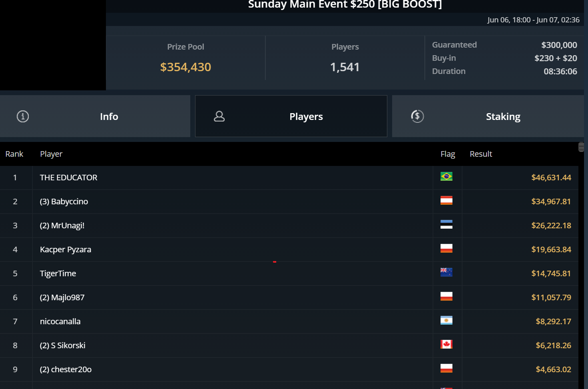This screenshot has width=588, height=389.
Task: Open player THE EDUCATOR's row
Action: tap(69, 178)
